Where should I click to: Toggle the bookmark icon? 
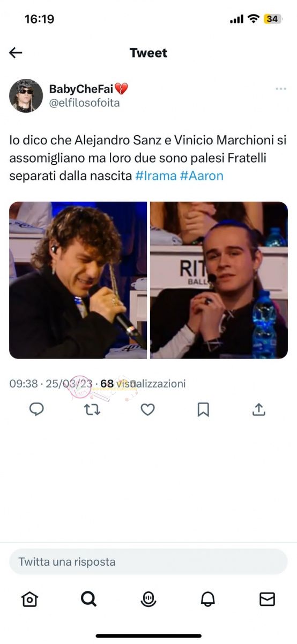click(x=203, y=409)
